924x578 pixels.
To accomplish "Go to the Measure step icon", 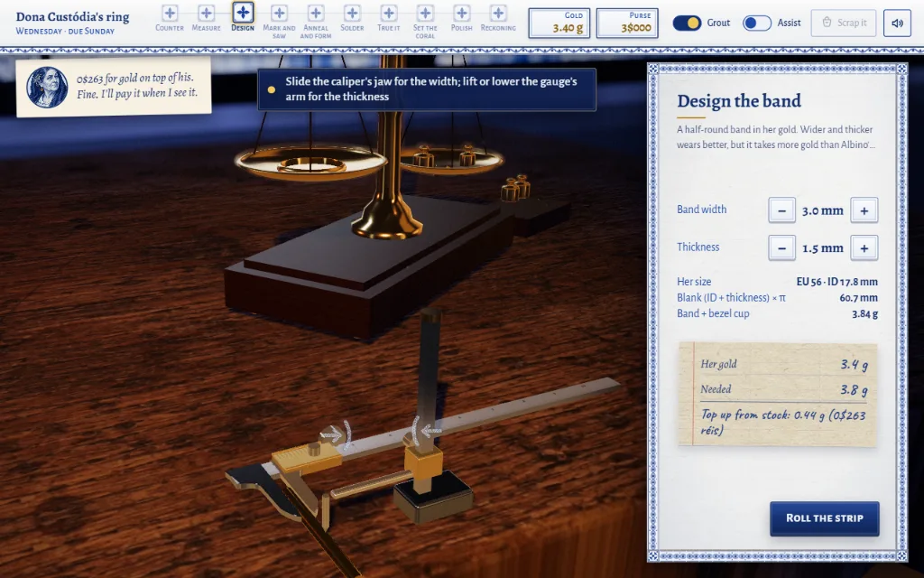I will [207, 13].
